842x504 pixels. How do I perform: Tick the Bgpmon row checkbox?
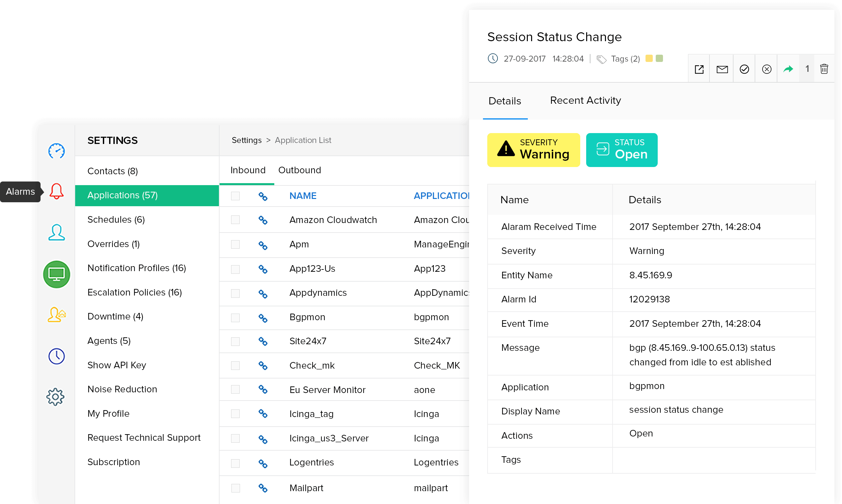(x=235, y=318)
